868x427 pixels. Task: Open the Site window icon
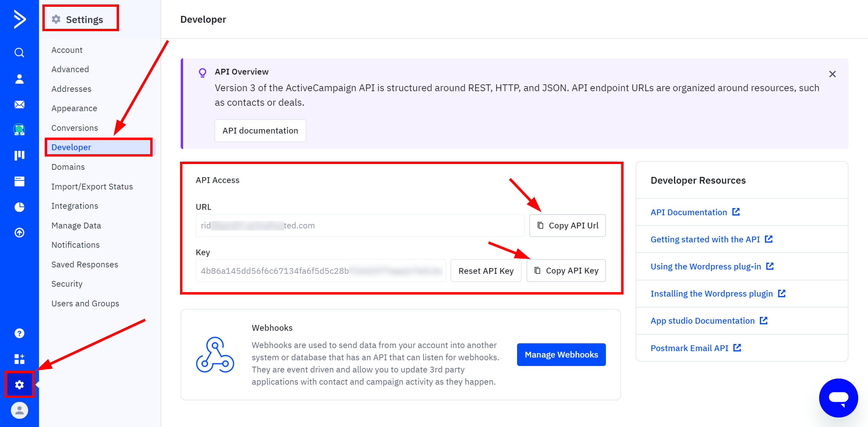pyautogui.click(x=19, y=181)
